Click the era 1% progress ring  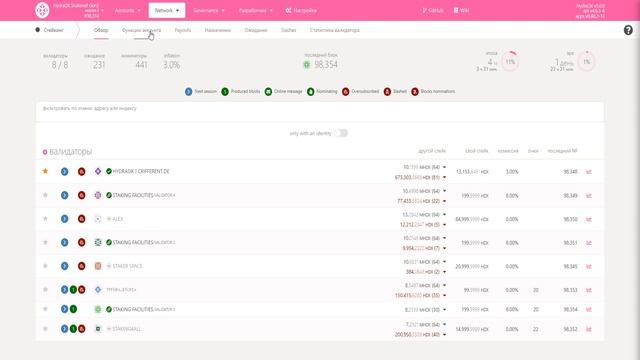point(587,62)
